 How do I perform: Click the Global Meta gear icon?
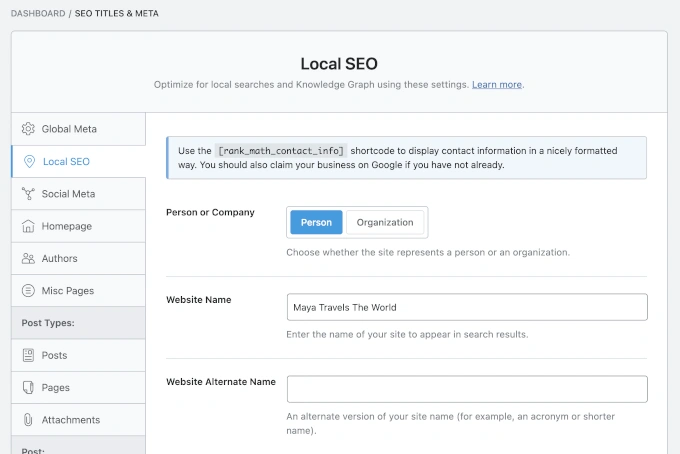[28, 129]
